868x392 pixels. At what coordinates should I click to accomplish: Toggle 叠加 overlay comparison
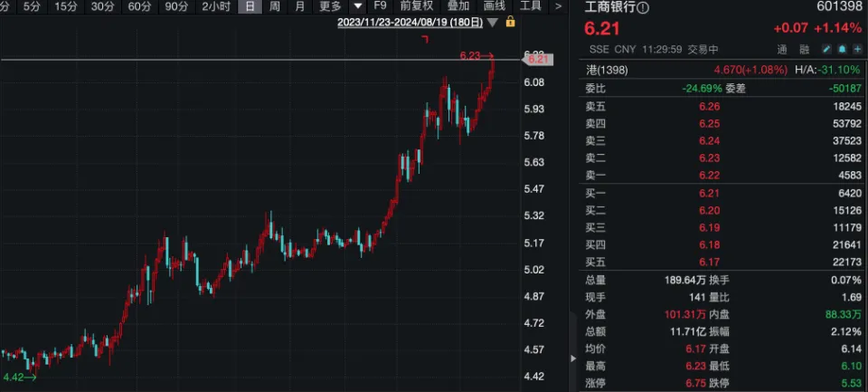click(x=458, y=6)
